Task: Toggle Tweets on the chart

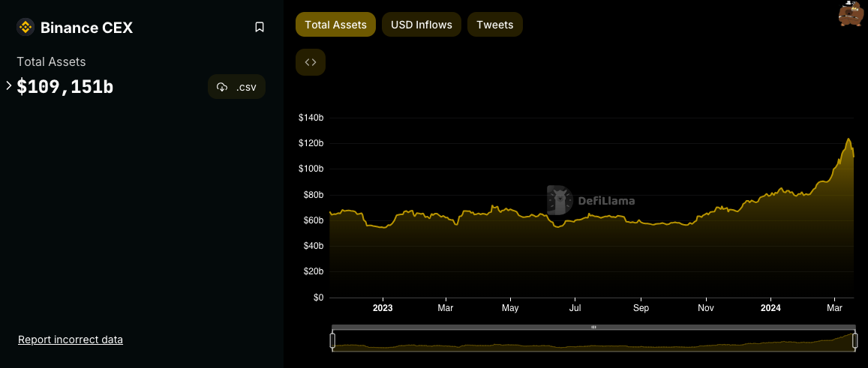Action: tap(494, 25)
